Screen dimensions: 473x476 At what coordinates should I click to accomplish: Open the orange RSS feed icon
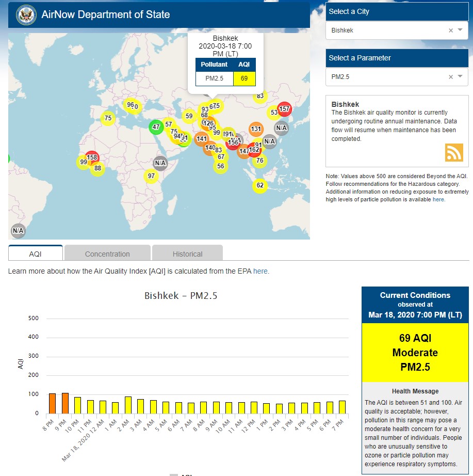click(x=454, y=153)
